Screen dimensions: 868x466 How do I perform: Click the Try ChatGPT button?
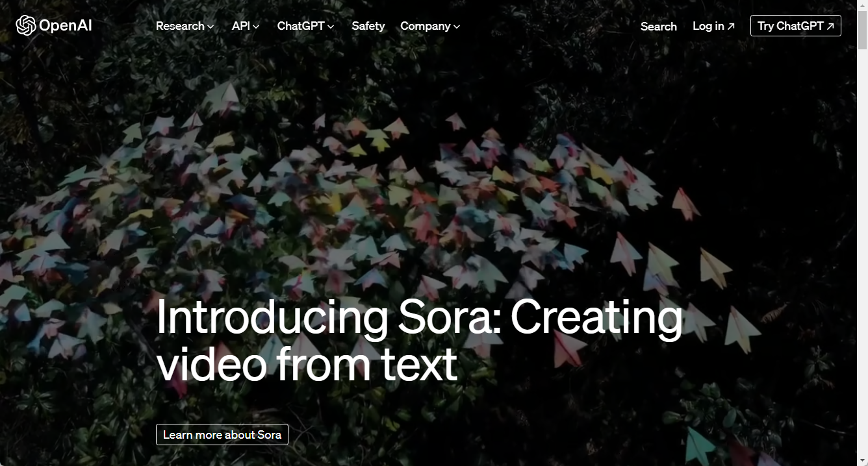[796, 26]
